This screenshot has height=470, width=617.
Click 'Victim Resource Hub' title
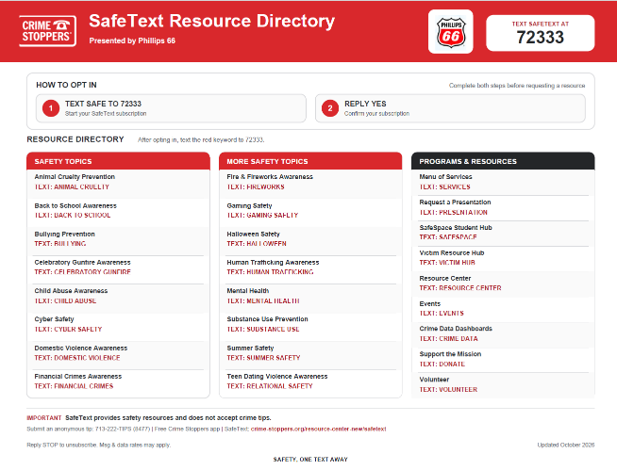pyautogui.click(x=452, y=253)
